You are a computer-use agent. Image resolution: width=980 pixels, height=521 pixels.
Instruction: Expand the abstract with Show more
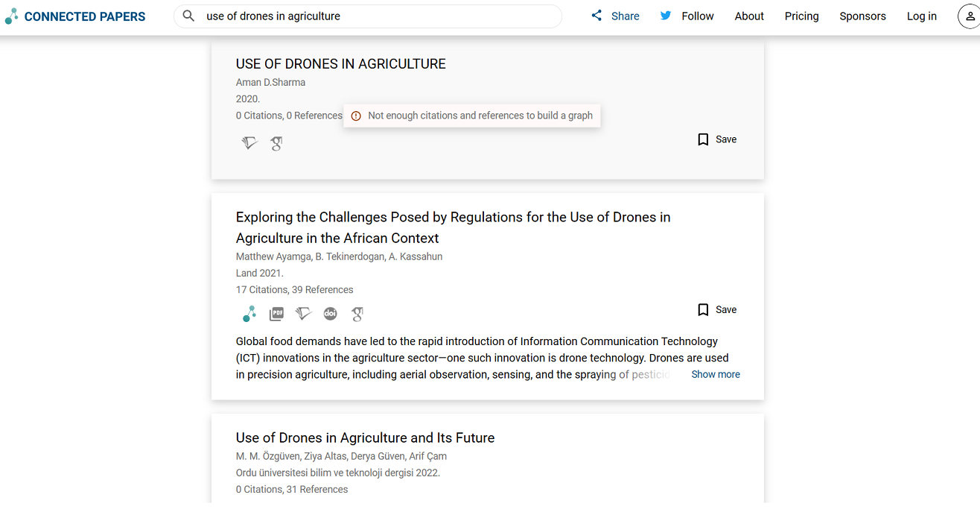click(715, 373)
